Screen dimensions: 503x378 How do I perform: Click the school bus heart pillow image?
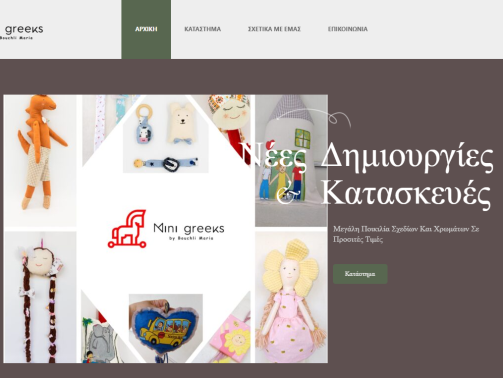(166, 328)
